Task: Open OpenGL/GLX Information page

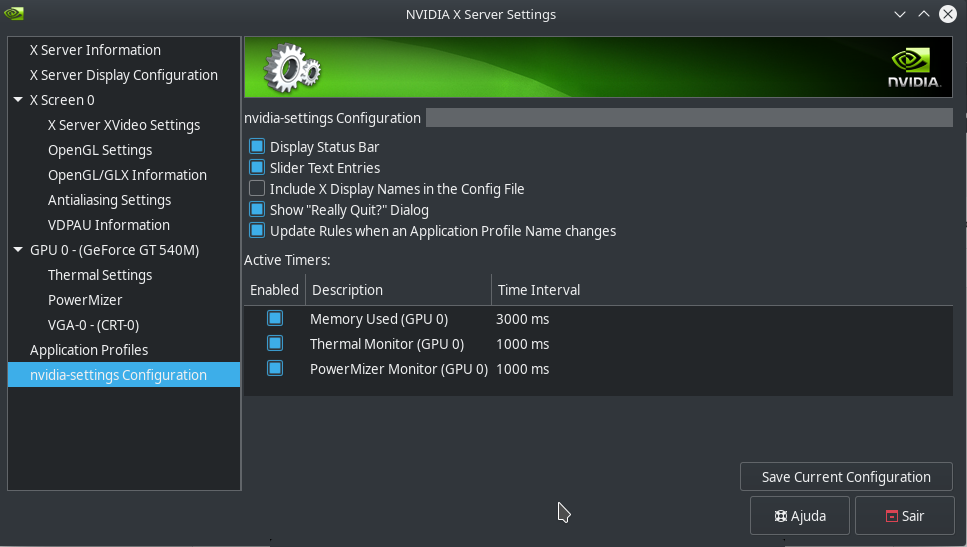Action: [x=128, y=175]
